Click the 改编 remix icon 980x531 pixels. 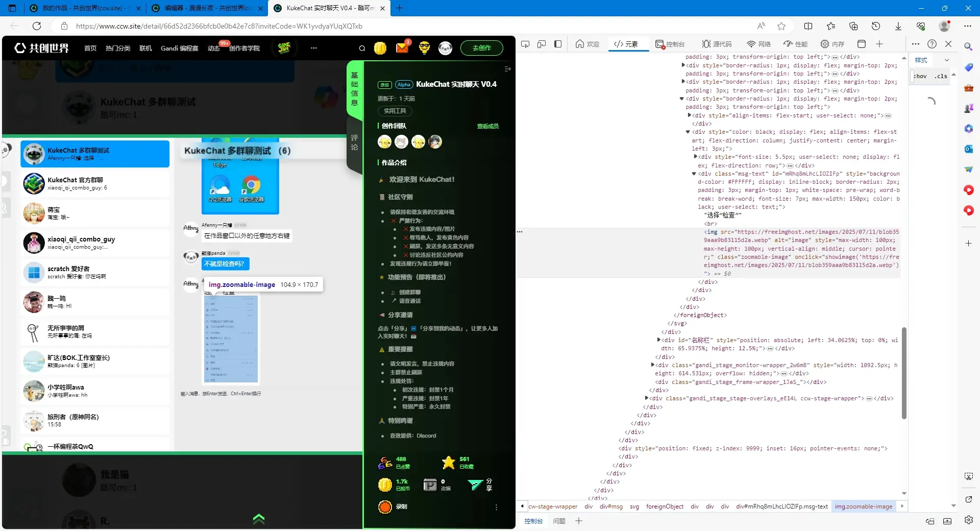(x=430, y=485)
